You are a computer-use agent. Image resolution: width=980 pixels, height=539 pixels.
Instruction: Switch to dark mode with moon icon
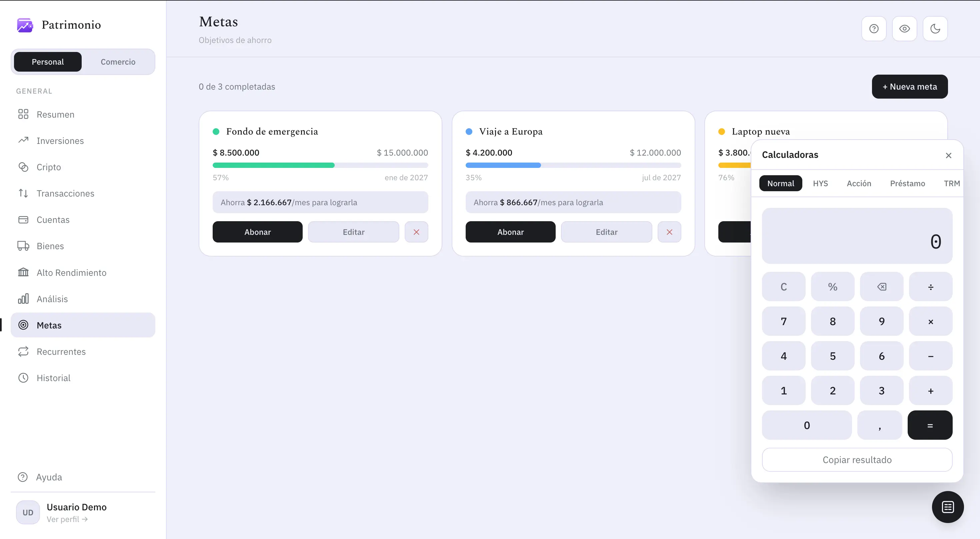pyautogui.click(x=935, y=29)
